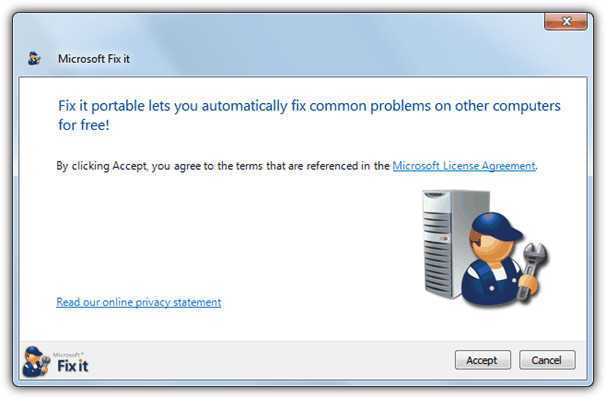Image resolution: width=606 pixels, height=398 pixels.
Task: Click the "Microsoft Fix it" window title
Action: click(94, 59)
